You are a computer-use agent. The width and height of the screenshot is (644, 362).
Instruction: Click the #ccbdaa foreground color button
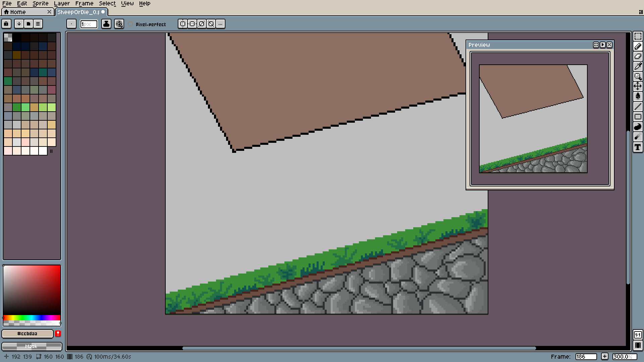[28, 334]
